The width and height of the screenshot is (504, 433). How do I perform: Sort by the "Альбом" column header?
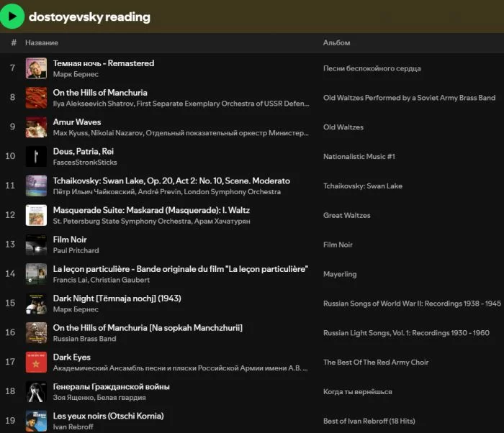click(x=336, y=43)
